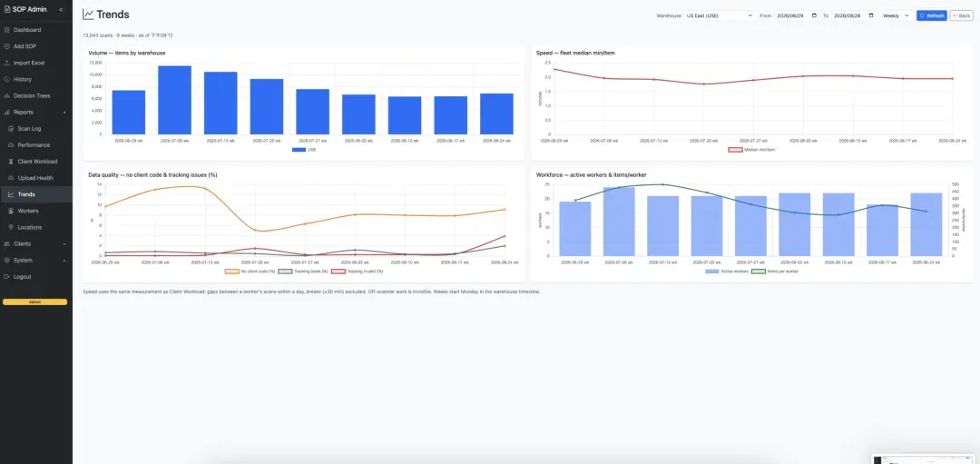Open the Workers page from sidebar

[36, 211]
